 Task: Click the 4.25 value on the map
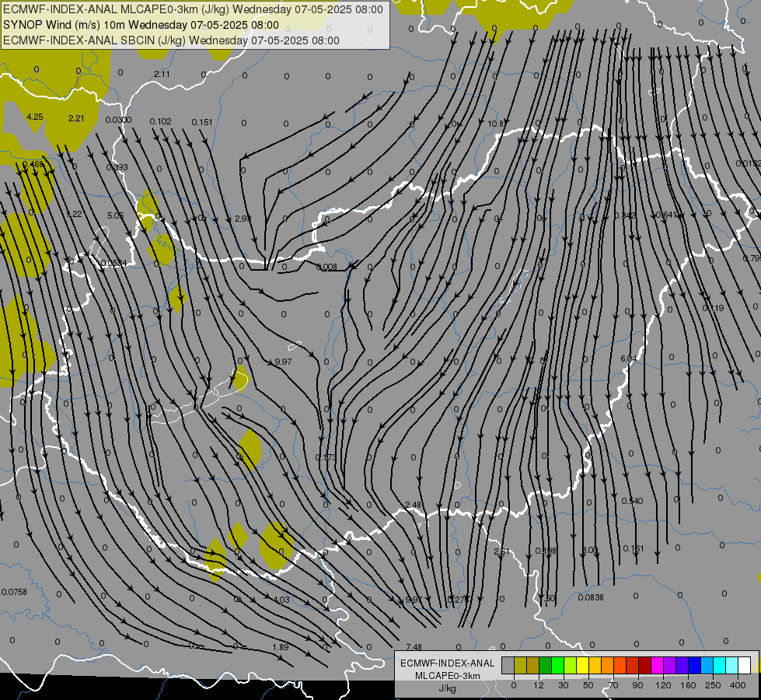(x=35, y=117)
